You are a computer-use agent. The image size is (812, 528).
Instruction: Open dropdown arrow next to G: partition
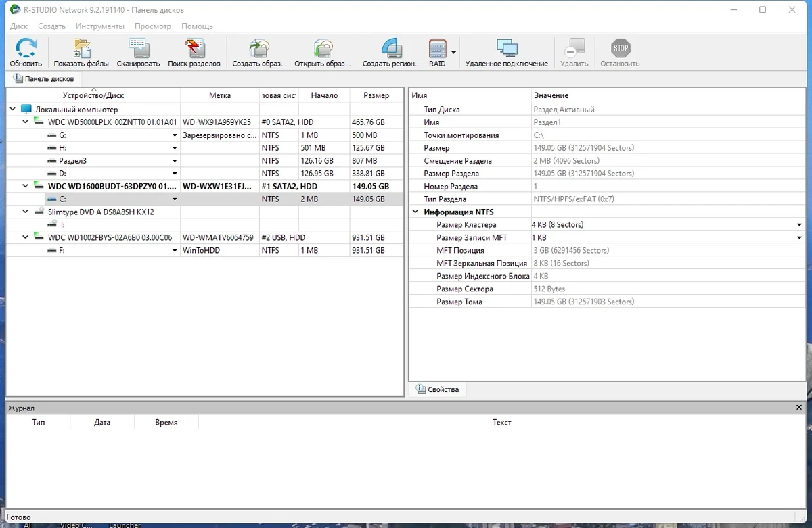[x=175, y=135]
